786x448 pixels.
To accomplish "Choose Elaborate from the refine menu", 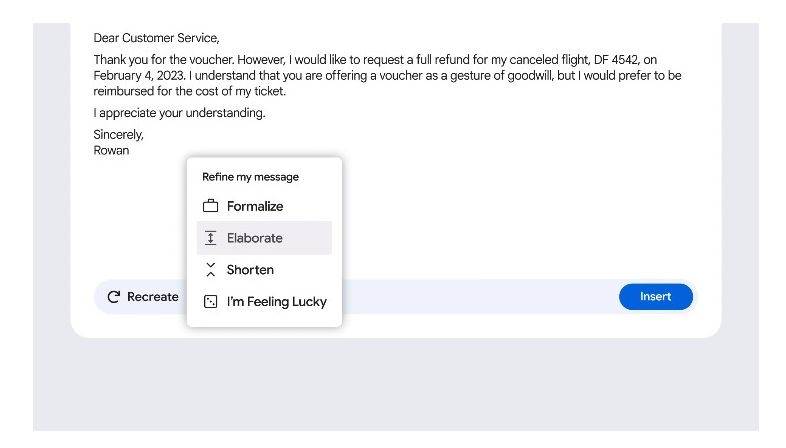I will click(x=255, y=238).
